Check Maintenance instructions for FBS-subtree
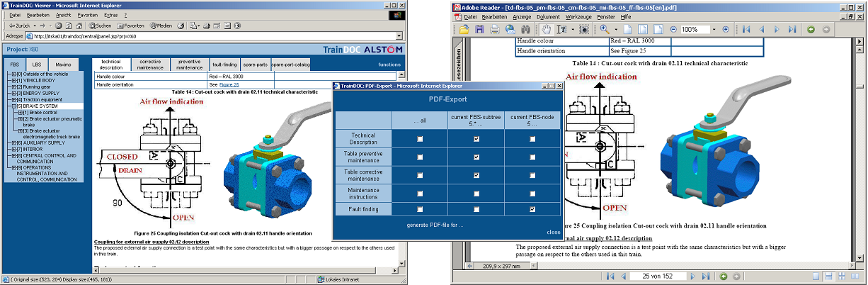 pyautogui.click(x=476, y=192)
